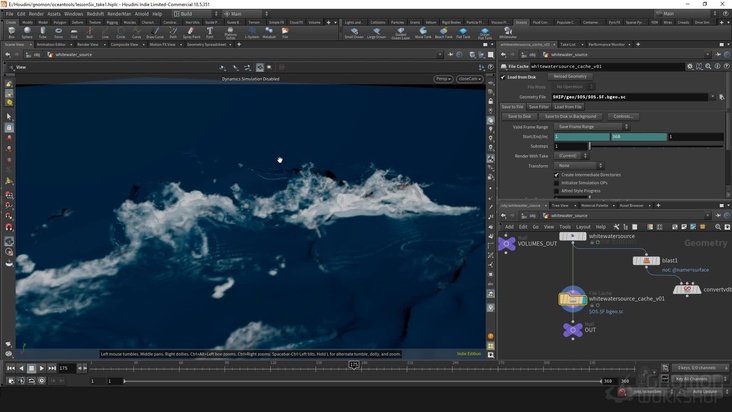Screen dimensions: 732x412
Task: Toggle Load from Disk checkbox
Action: pyautogui.click(x=503, y=77)
